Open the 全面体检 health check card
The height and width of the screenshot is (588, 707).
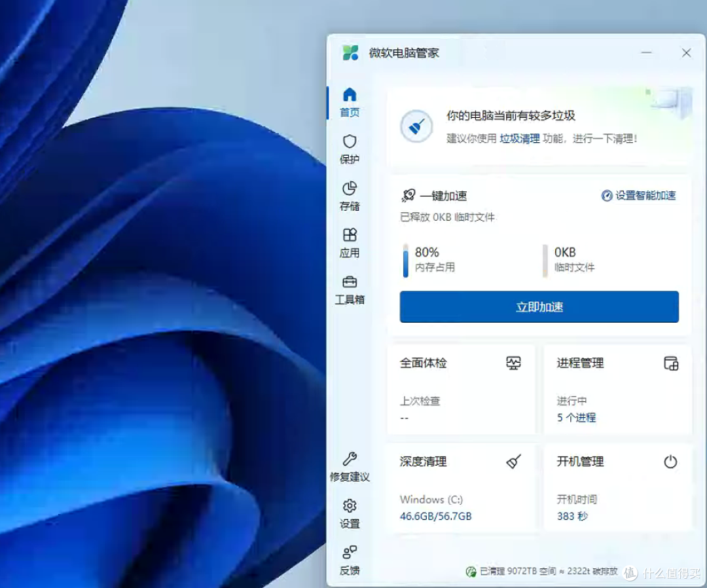coord(462,390)
